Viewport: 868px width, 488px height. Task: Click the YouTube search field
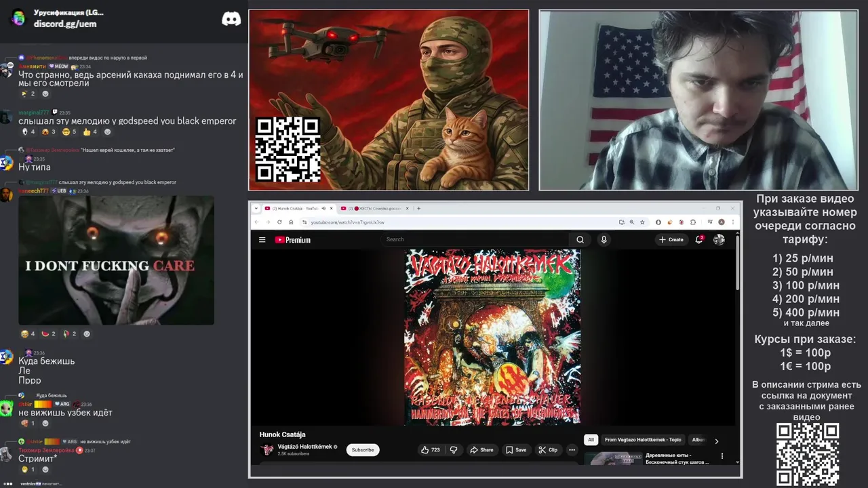pyautogui.click(x=476, y=239)
